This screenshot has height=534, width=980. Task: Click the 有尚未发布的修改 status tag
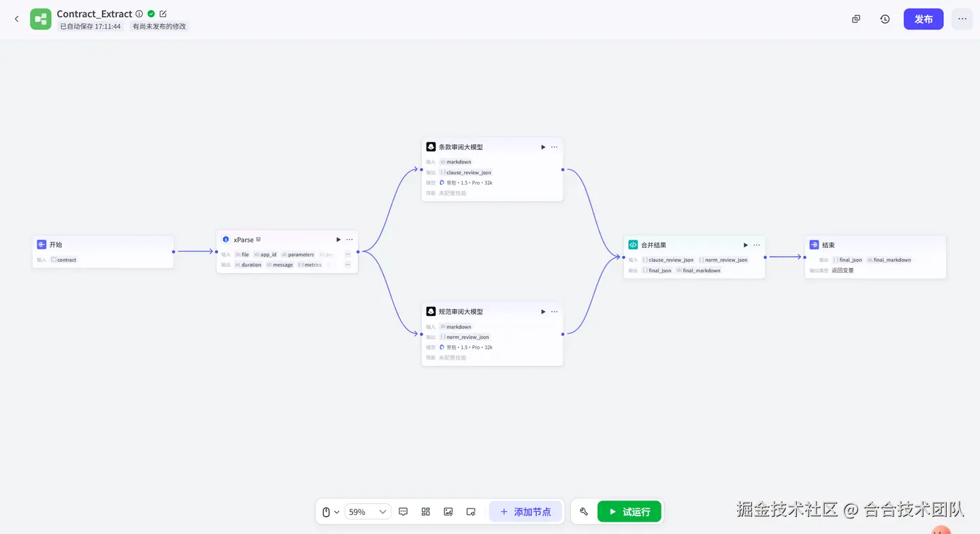[159, 27]
